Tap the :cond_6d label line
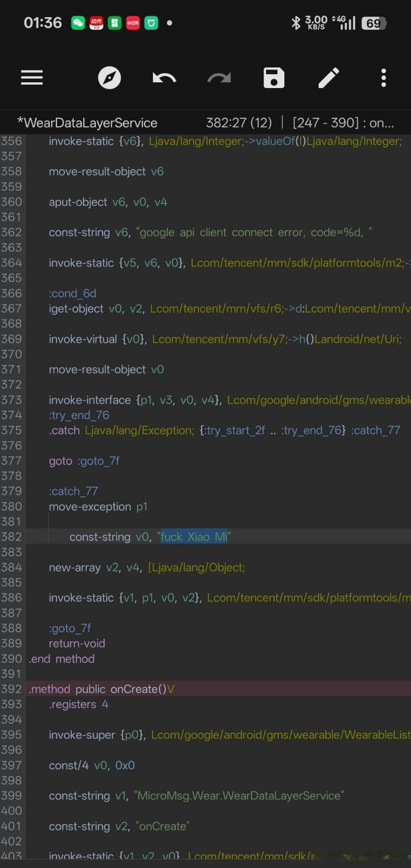 (x=72, y=293)
